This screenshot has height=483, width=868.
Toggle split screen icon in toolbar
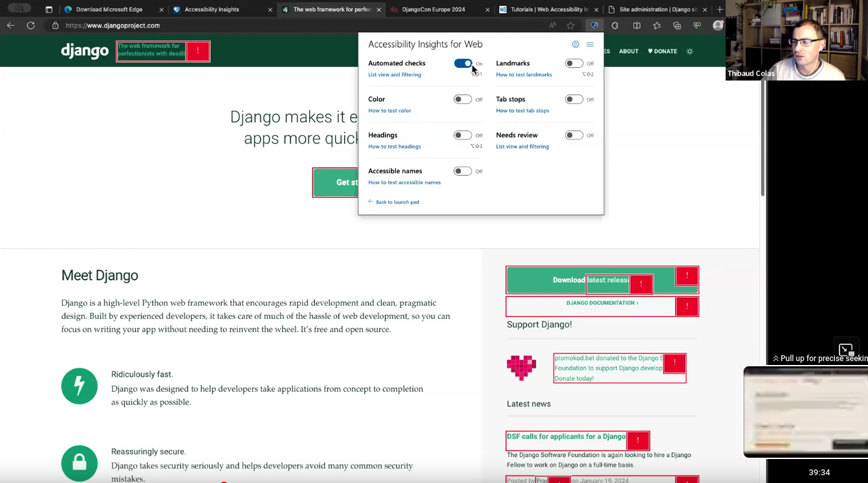[x=637, y=25]
